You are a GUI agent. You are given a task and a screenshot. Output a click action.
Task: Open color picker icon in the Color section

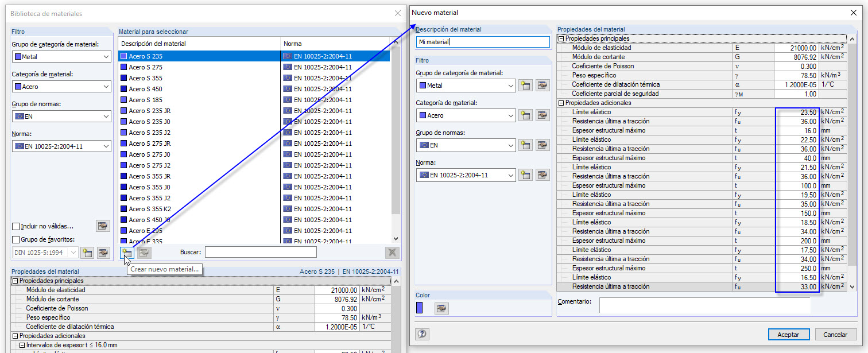point(441,308)
